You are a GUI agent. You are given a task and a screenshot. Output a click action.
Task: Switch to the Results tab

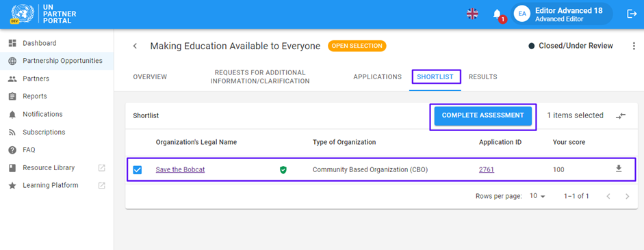pos(483,77)
